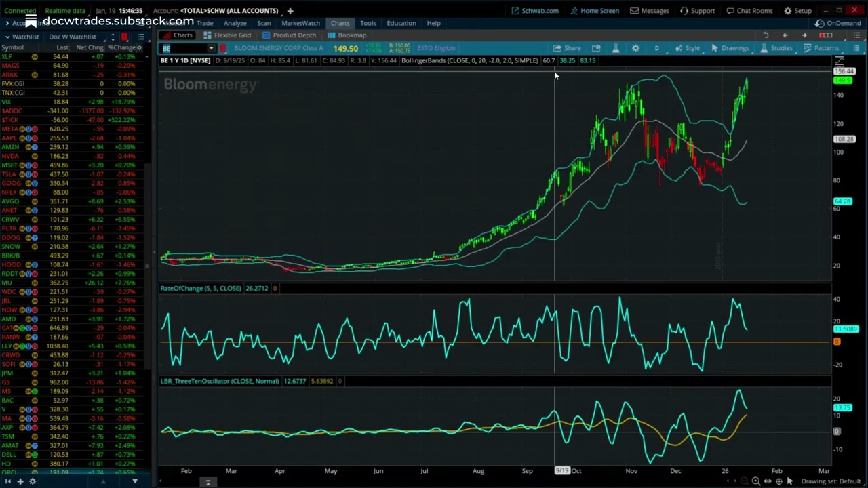Add gadget with plus icon at bottom left
The width and height of the screenshot is (868, 488).
[x=20, y=481]
